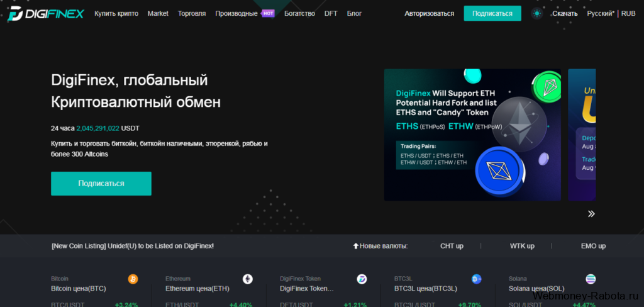Click the small Bitcoin label above the price
Image resolution: width=644 pixels, height=307 pixels.
coord(60,279)
